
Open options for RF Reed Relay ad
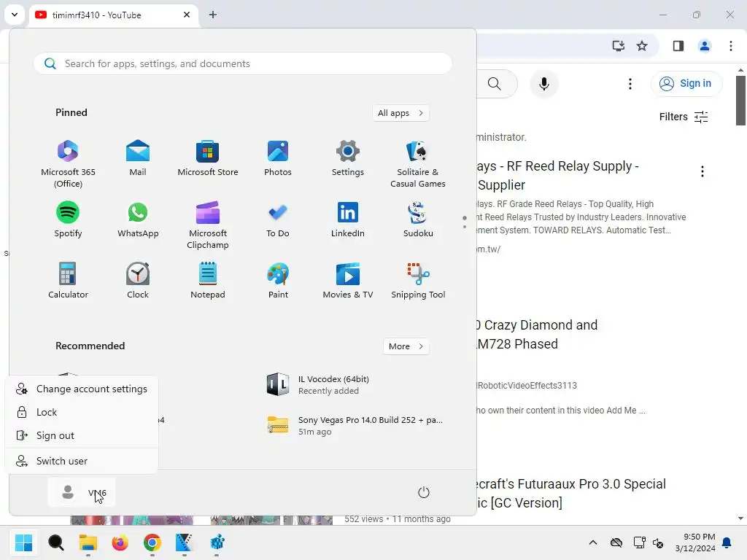[702, 171]
